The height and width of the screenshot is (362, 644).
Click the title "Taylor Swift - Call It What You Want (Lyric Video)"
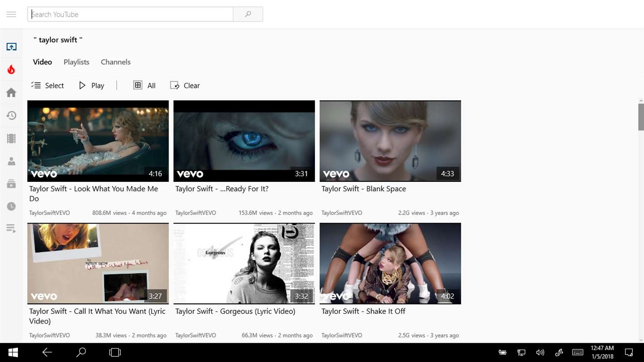[x=97, y=316]
